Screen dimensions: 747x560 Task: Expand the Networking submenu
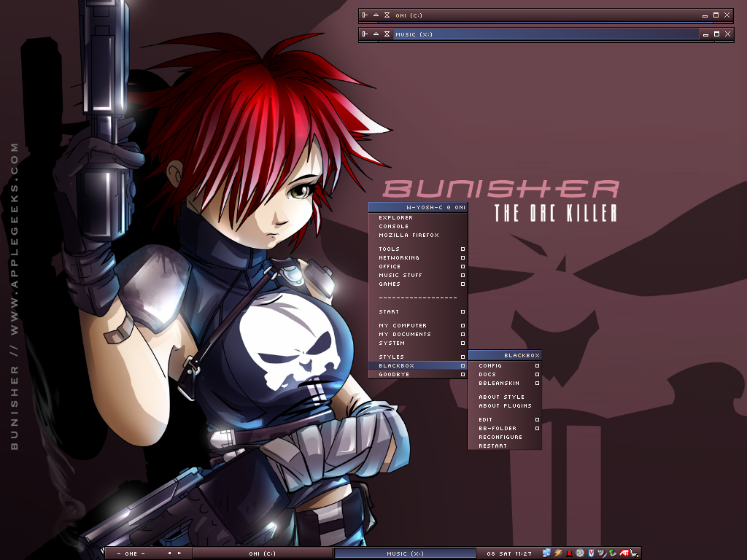point(418,257)
